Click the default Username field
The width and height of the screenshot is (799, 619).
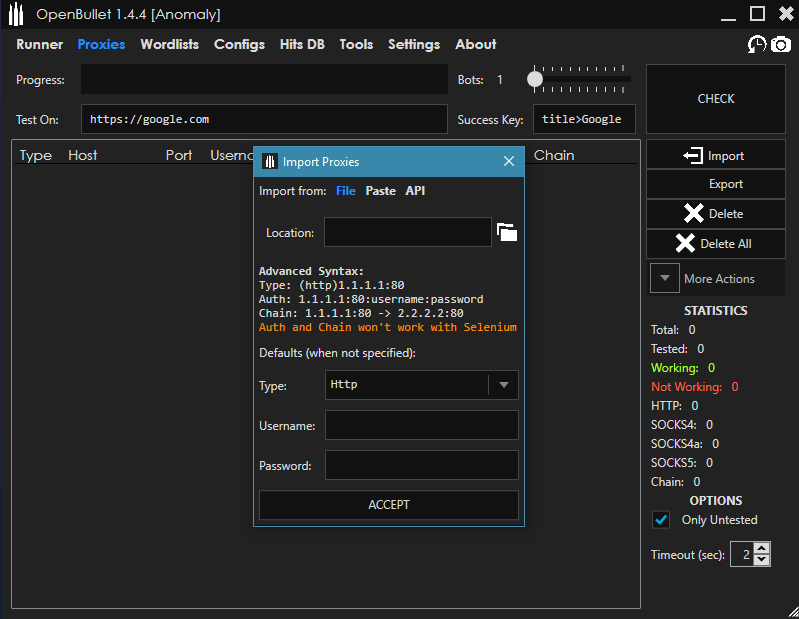[x=422, y=425]
